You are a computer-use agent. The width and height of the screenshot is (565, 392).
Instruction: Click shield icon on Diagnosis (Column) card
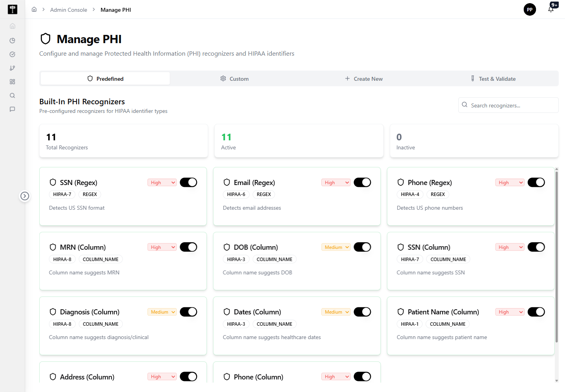click(x=53, y=312)
